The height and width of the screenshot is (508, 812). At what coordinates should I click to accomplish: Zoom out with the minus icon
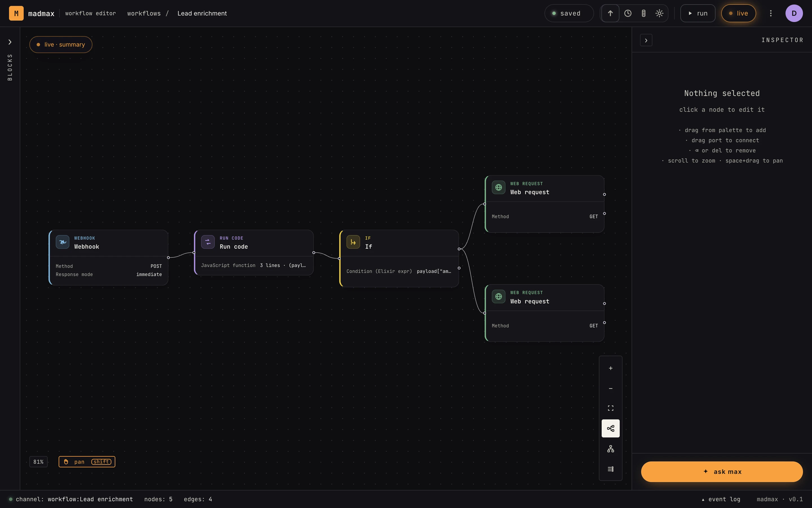611,388
